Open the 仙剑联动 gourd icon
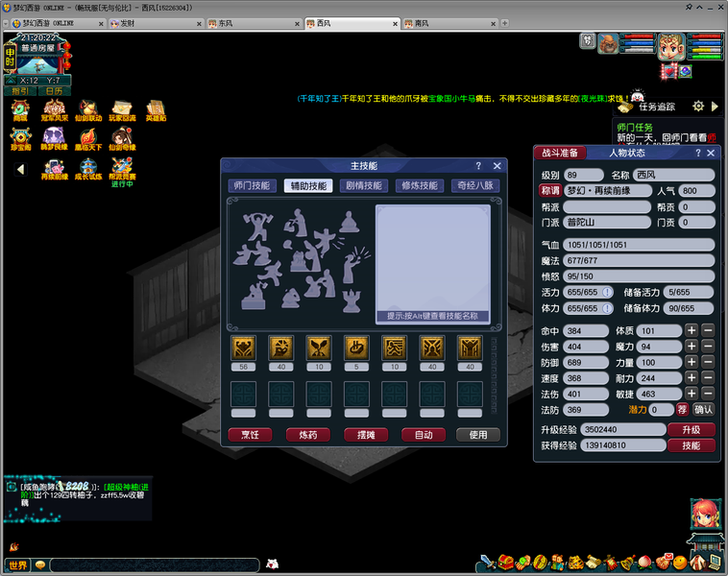The image size is (728, 576). pos(88,110)
